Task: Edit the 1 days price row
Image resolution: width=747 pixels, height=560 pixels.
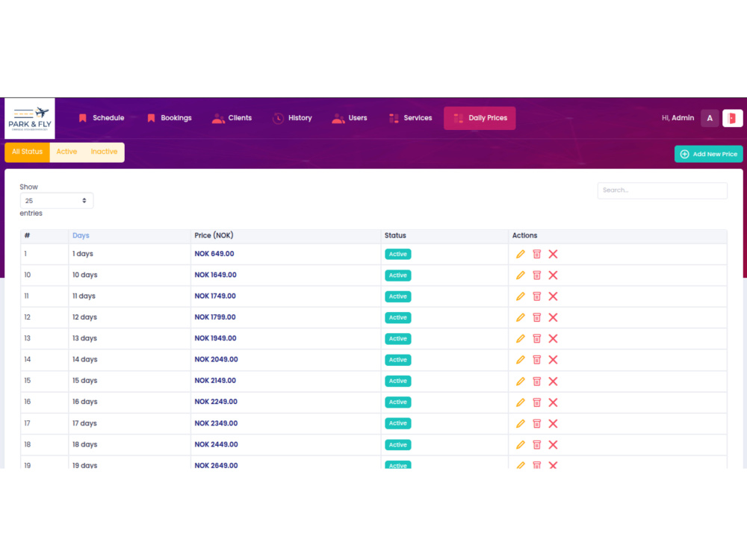Action: [520, 254]
